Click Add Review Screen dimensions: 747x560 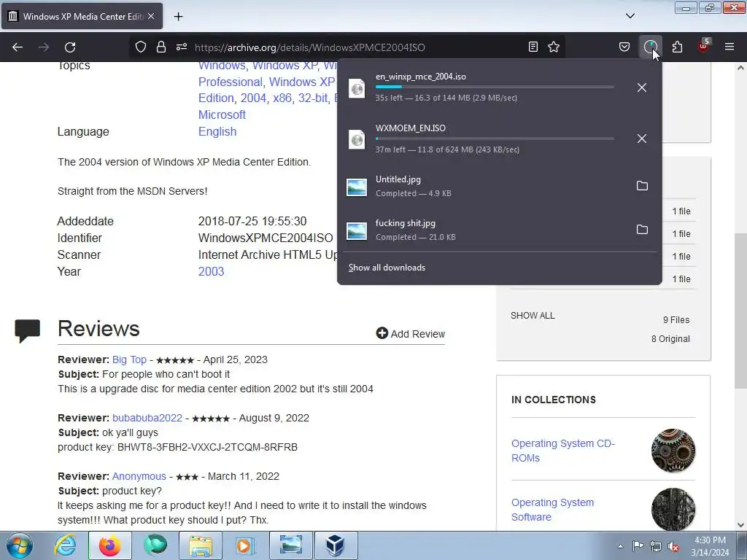410,333
